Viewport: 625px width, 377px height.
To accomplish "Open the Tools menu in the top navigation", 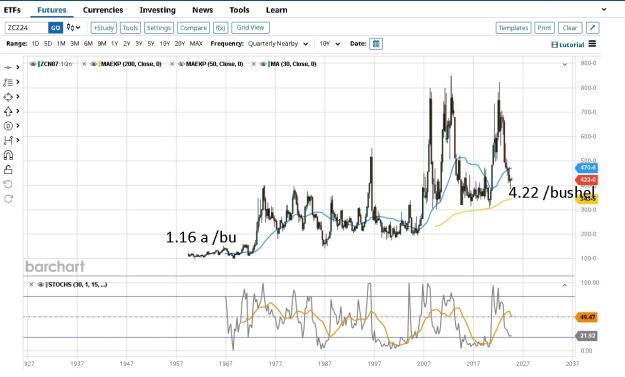I will [239, 10].
